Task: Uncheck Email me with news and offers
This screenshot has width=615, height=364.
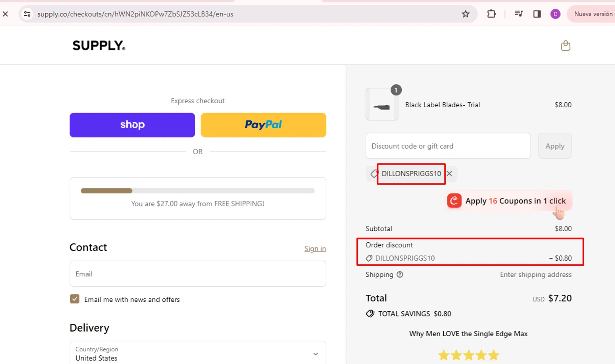Action: point(75,299)
